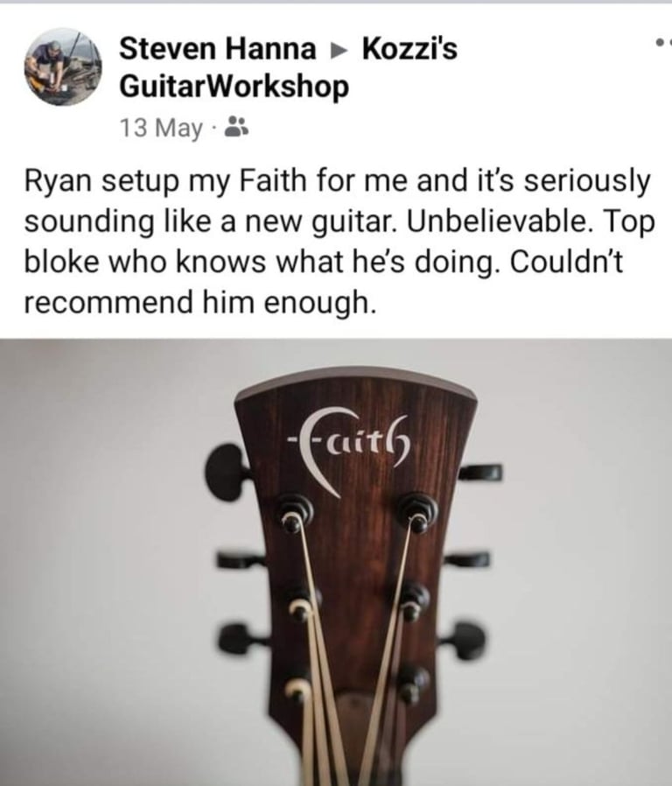Click the top-right tuning key in photo

[480, 472]
